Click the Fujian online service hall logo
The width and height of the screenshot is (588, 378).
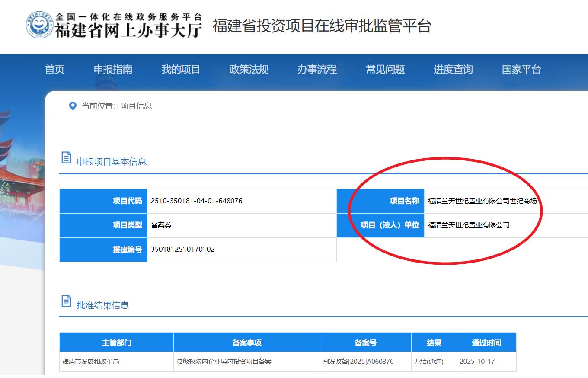[114, 25]
